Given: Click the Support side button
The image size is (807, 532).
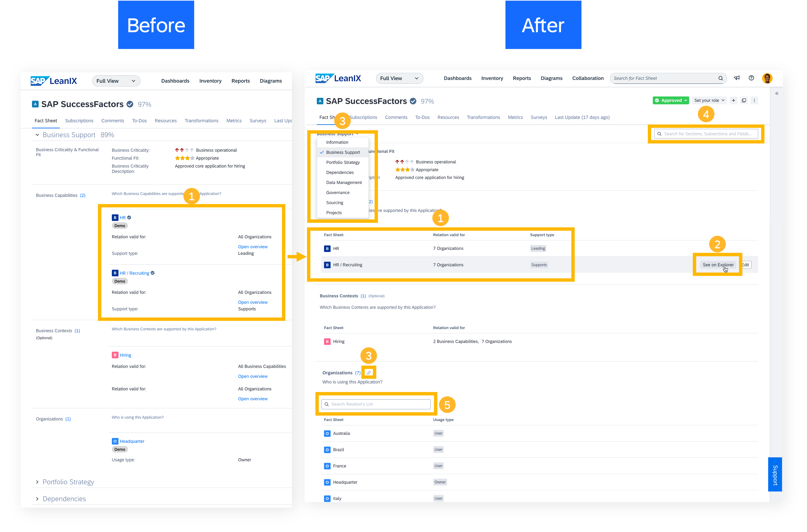Looking at the screenshot, I should point(775,474).
